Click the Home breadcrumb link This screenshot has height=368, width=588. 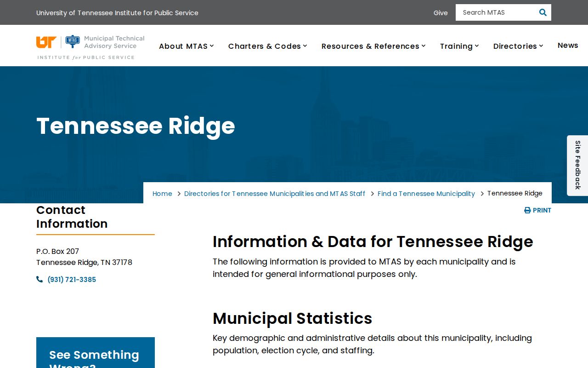pyautogui.click(x=162, y=194)
